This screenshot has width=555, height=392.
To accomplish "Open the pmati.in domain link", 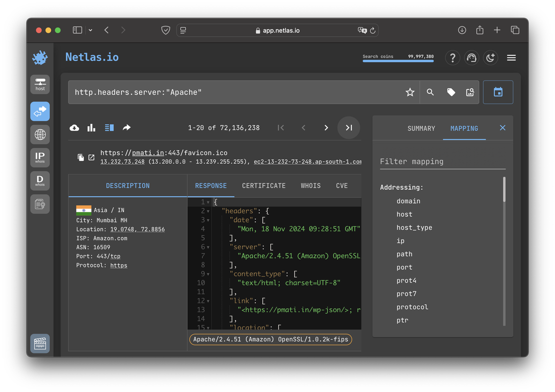I will [x=147, y=153].
